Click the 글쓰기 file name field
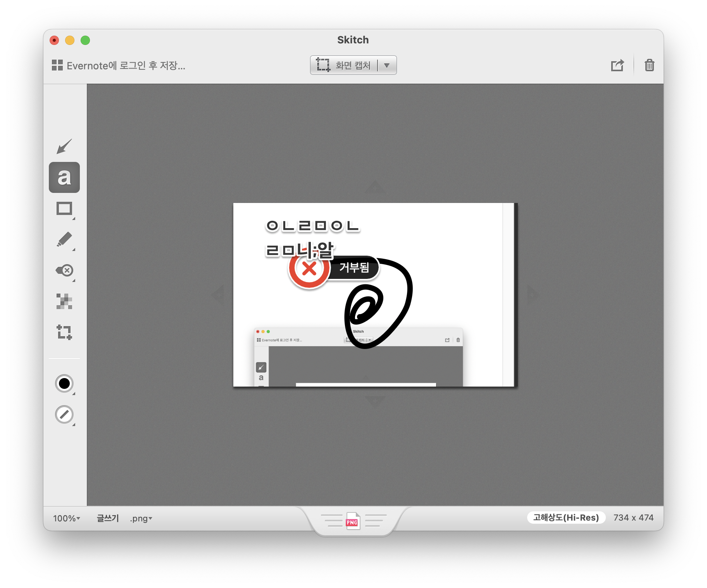Viewport: 707px width, 588px height. point(107,518)
